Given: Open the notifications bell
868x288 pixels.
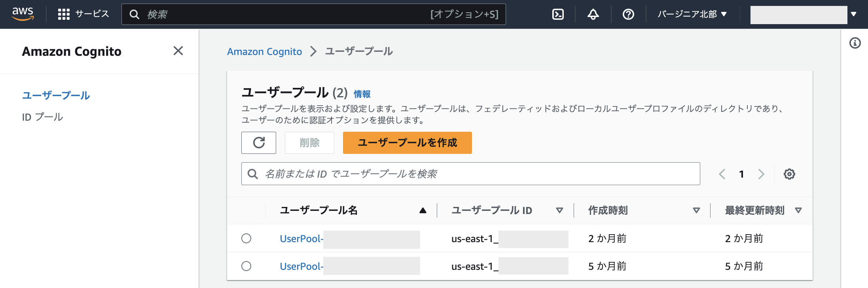Looking at the screenshot, I should [593, 14].
